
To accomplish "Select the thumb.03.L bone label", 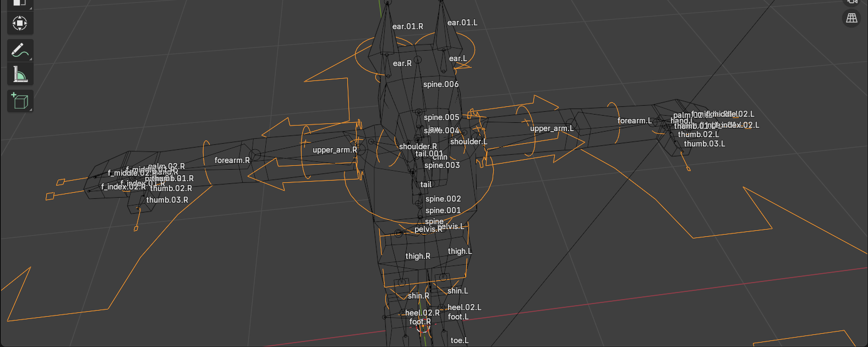I will pyautogui.click(x=704, y=144).
